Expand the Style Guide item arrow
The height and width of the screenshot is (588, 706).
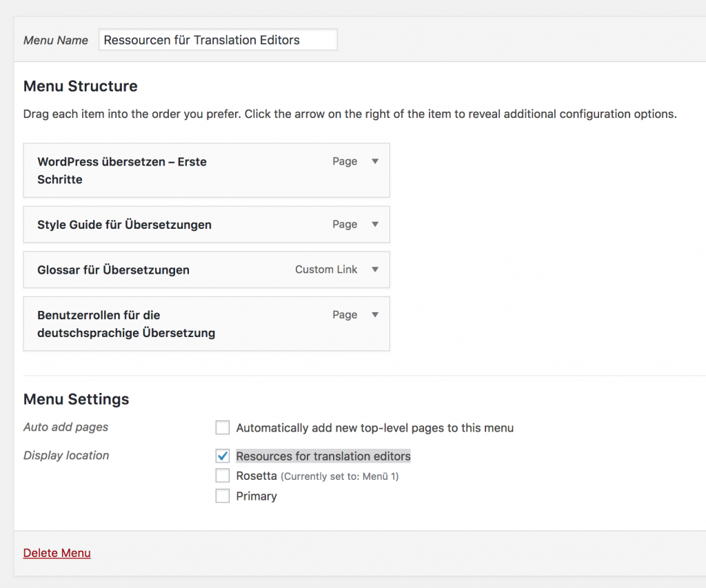[375, 224]
